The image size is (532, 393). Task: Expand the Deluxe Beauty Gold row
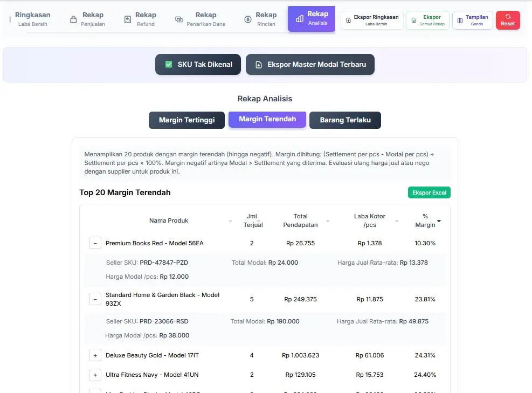[x=95, y=356]
